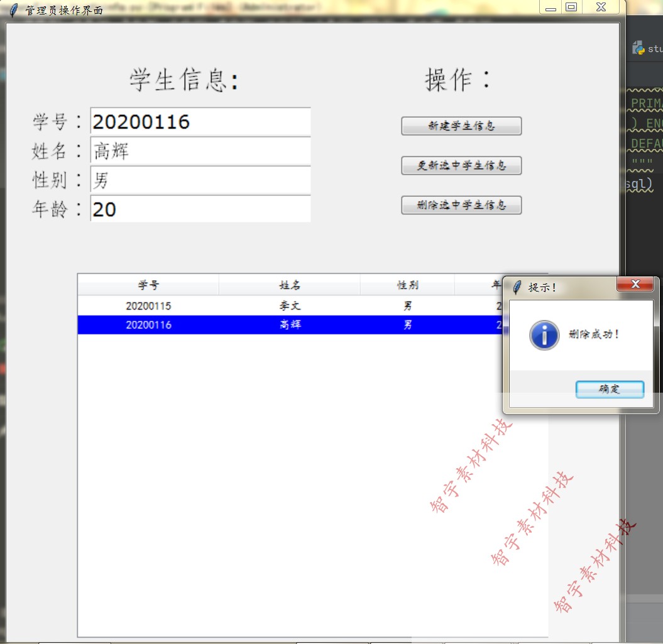Focus the 年龄 input field
The width and height of the screenshot is (663, 644).
tap(200, 209)
